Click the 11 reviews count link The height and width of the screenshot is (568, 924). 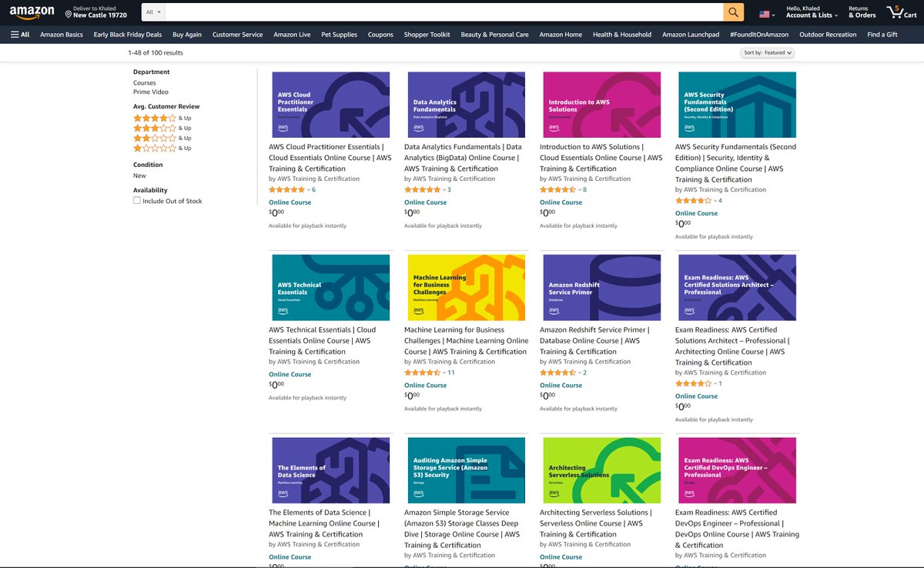click(x=451, y=373)
